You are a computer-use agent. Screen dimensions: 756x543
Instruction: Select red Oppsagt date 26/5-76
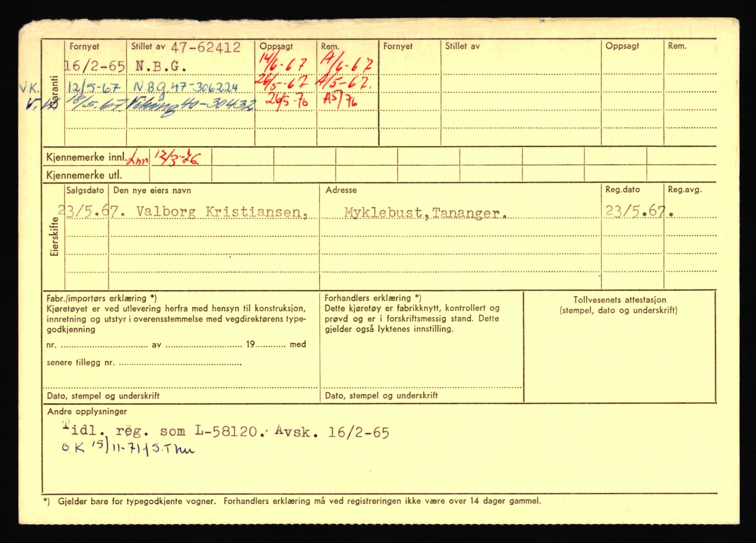[288, 100]
